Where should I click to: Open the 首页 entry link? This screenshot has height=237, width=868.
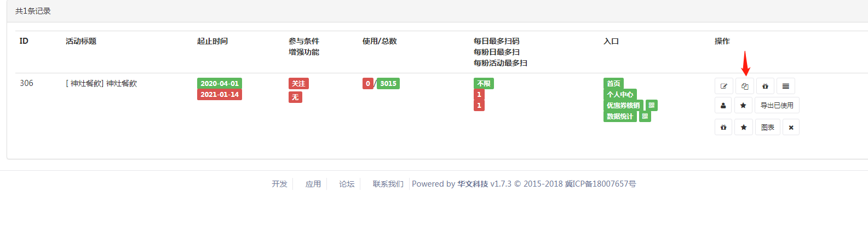[613, 83]
